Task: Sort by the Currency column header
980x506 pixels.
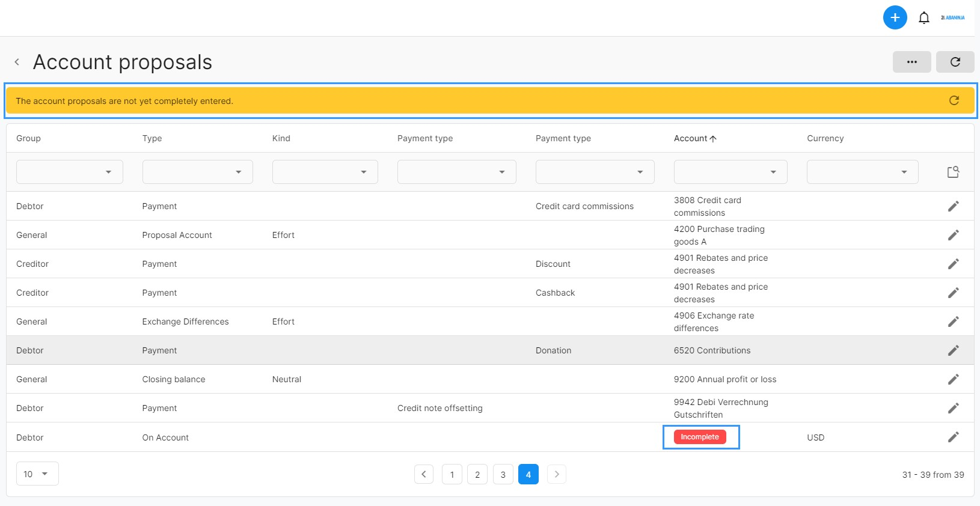Action: tap(825, 138)
